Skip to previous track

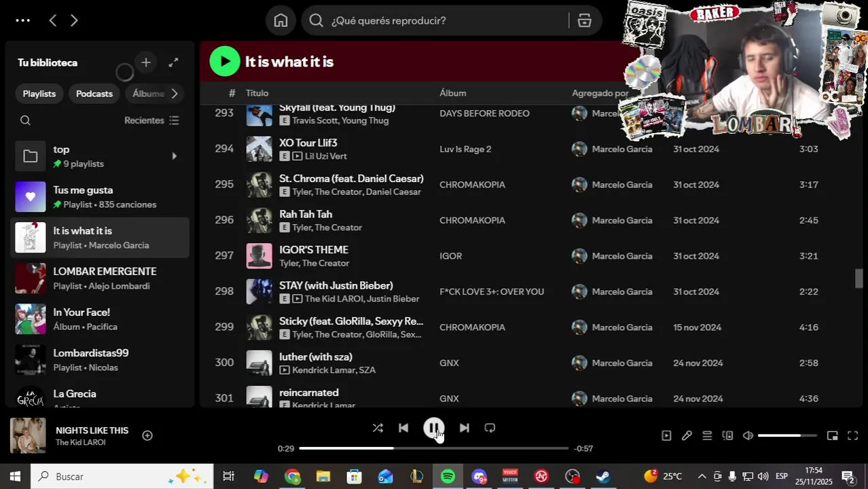[x=403, y=428]
